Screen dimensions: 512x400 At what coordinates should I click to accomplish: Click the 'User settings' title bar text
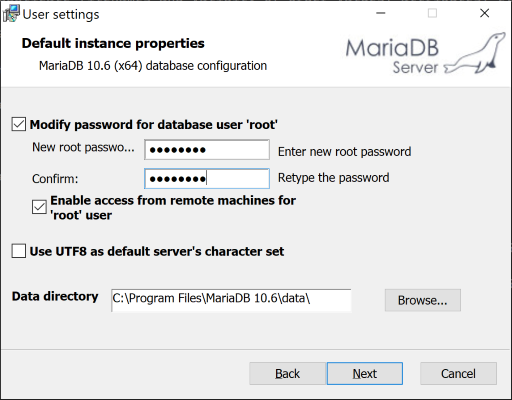click(x=61, y=15)
